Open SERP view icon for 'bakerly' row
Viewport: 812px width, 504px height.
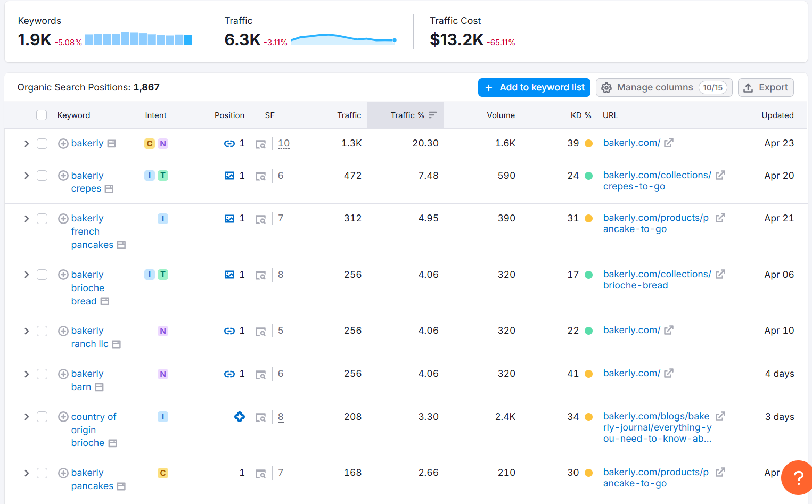click(x=260, y=144)
